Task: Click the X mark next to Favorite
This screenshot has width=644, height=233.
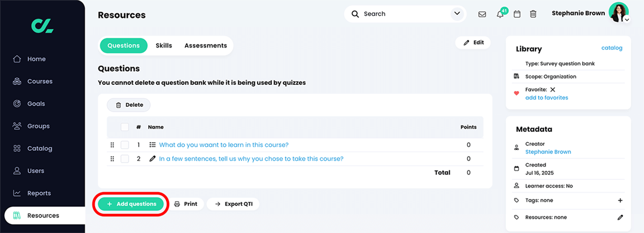Action: [552, 89]
